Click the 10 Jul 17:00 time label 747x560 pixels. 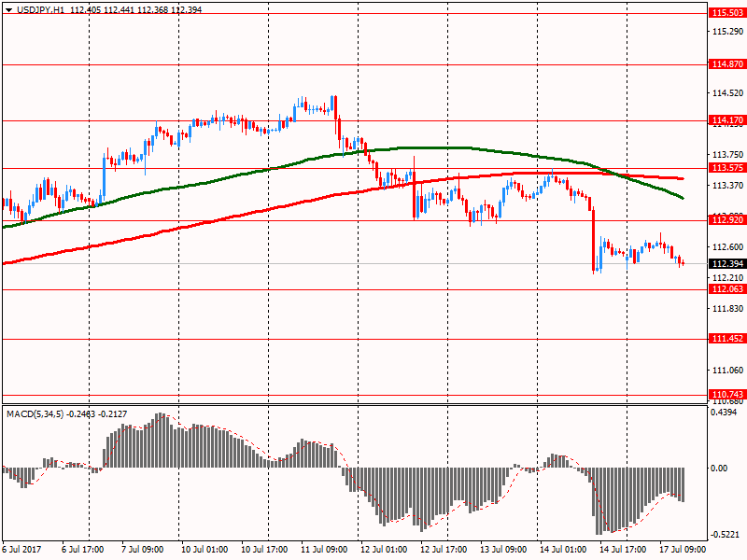(x=264, y=549)
